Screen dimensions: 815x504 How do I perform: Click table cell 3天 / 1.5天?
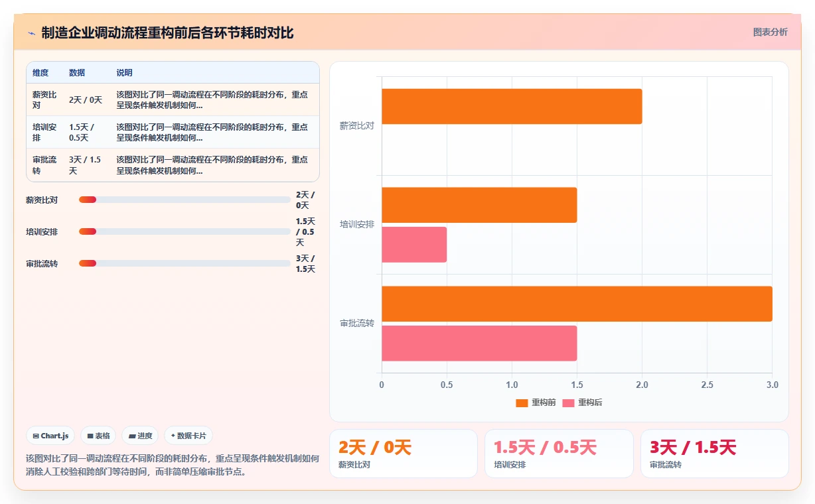tap(85, 164)
